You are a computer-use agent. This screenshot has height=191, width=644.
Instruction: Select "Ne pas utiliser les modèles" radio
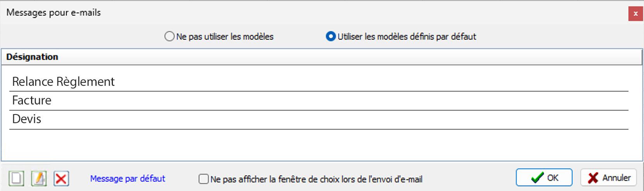(170, 36)
